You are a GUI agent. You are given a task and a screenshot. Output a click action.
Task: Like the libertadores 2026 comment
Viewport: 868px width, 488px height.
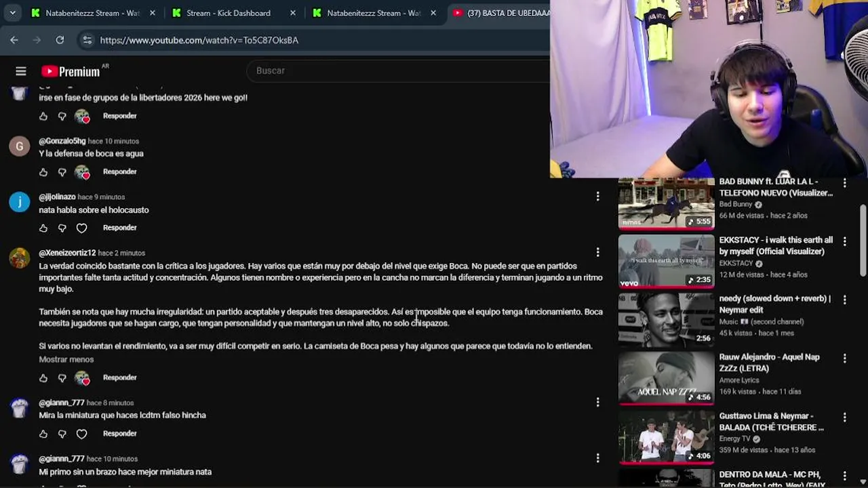click(43, 117)
